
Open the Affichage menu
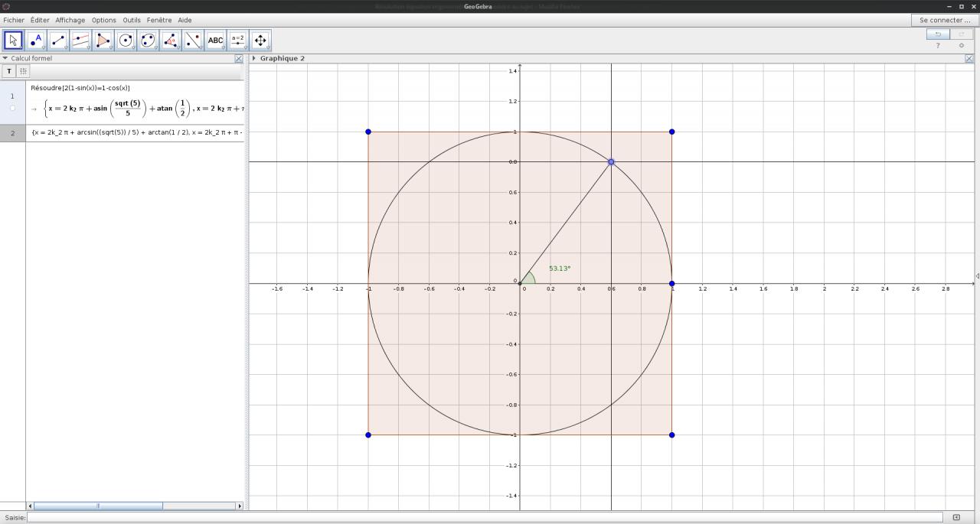click(x=69, y=20)
